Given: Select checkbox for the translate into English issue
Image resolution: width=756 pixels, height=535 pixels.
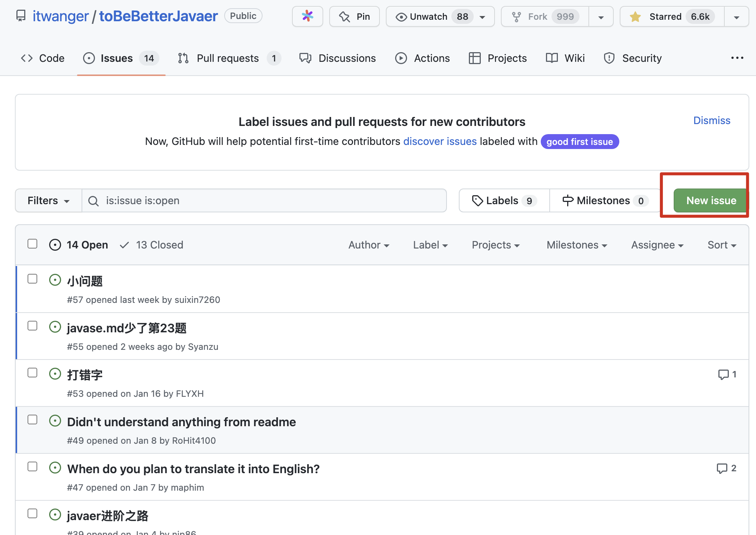Looking at the screenshot, I should (x=32, y=466).
